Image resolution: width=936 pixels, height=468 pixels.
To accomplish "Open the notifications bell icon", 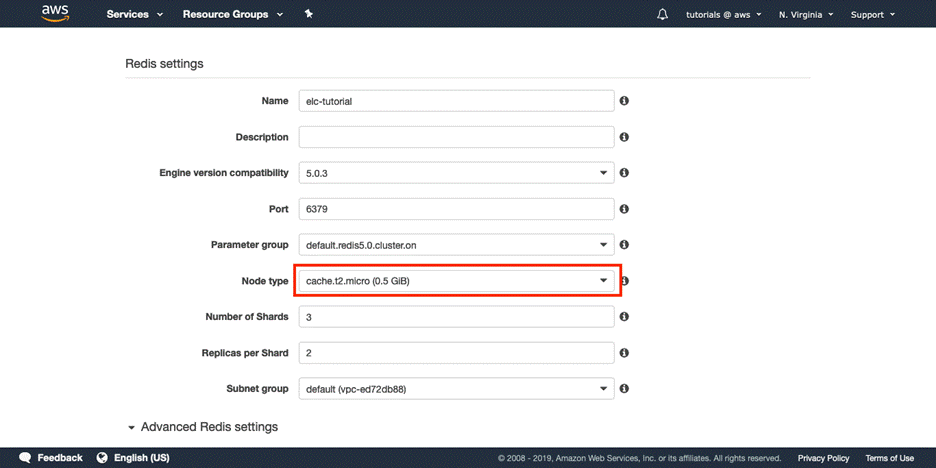I will (x=662, y=14).
